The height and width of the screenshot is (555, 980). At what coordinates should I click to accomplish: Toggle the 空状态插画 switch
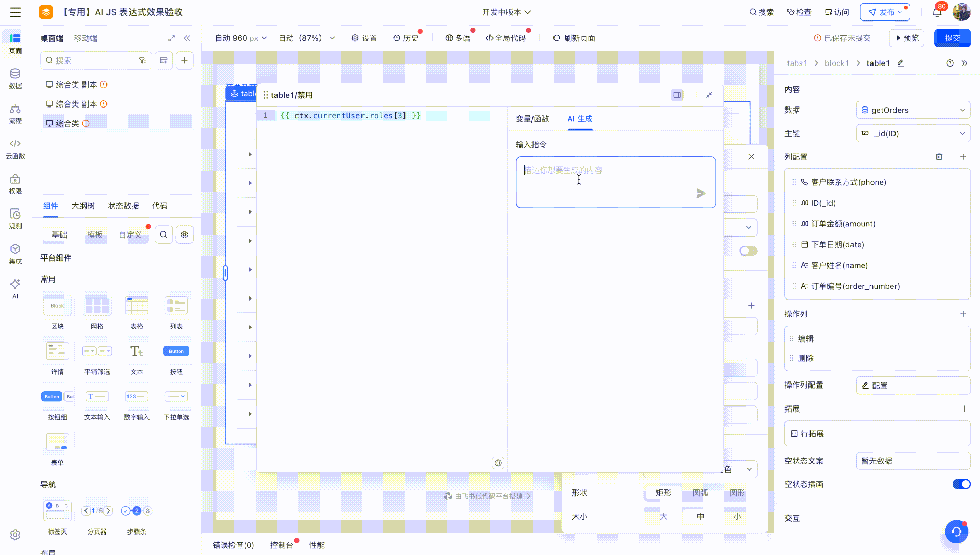pos(962,484)
